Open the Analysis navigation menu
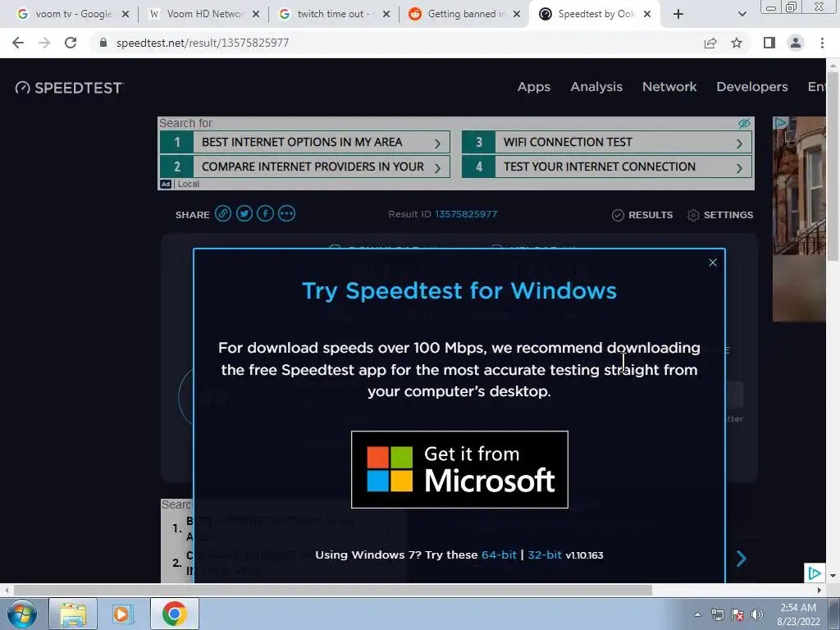Screen dimensions: 840x630 point(596,87)
